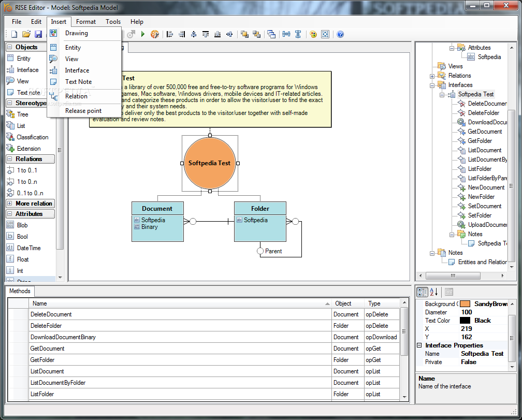Collapse the Objects palette section

pyautogui.click(x=10, y=47)
